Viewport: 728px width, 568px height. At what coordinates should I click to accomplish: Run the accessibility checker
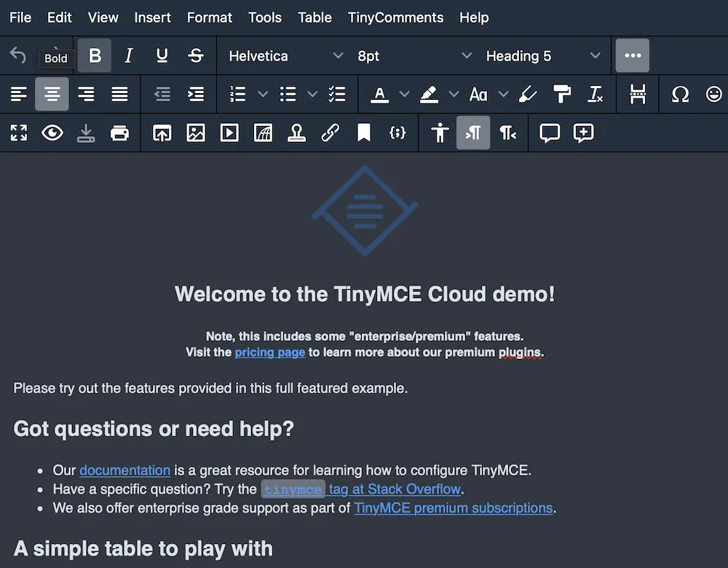[440, 133]
